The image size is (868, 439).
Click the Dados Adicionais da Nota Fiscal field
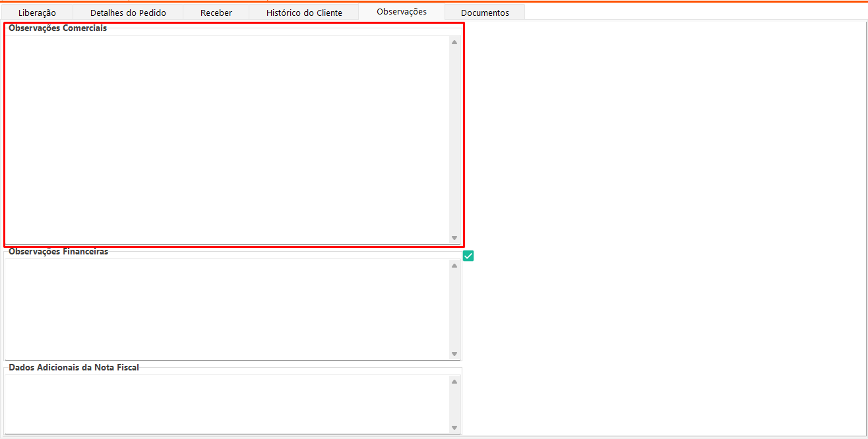click(227, 404)
